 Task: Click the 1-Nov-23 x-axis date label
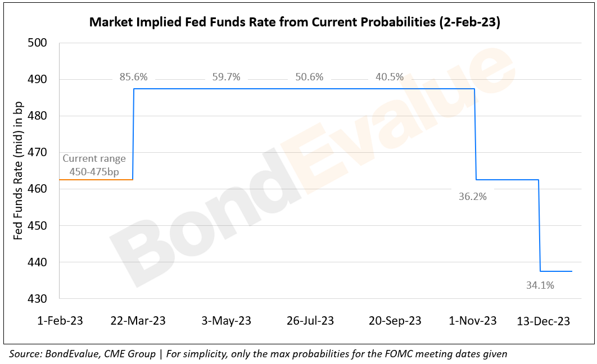tap(474, 321)
